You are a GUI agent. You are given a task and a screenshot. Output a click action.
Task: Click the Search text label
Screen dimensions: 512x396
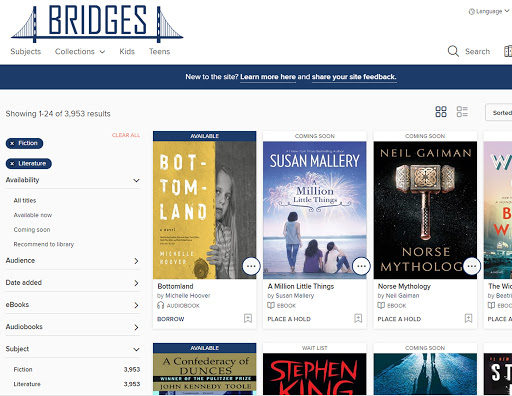coord(477,52)
